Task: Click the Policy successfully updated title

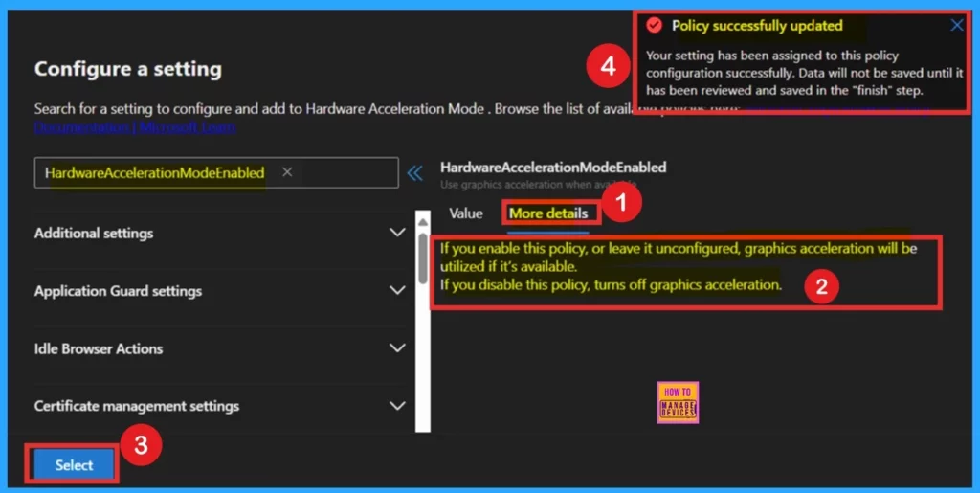Action: coord(757,26)
